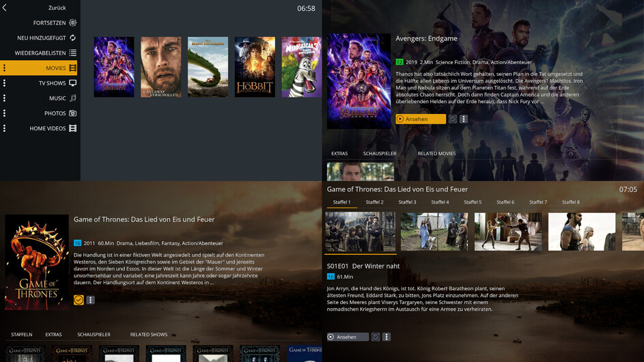Select the Home Videos film icon

pos(72,128)
